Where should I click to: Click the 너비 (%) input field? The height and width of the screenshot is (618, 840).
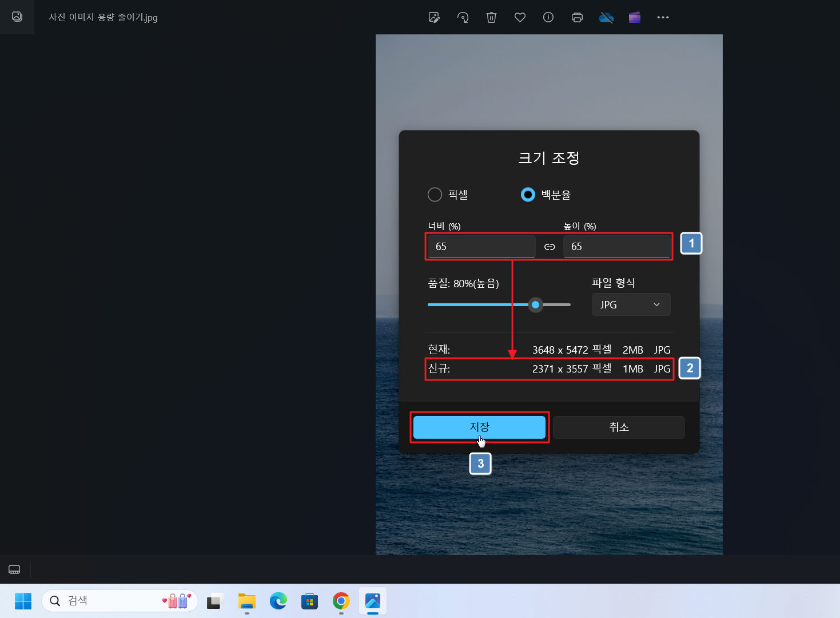[x=481, y=247]
